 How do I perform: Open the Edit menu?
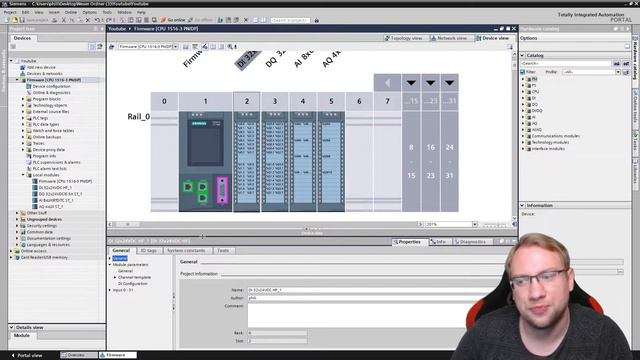25,12
